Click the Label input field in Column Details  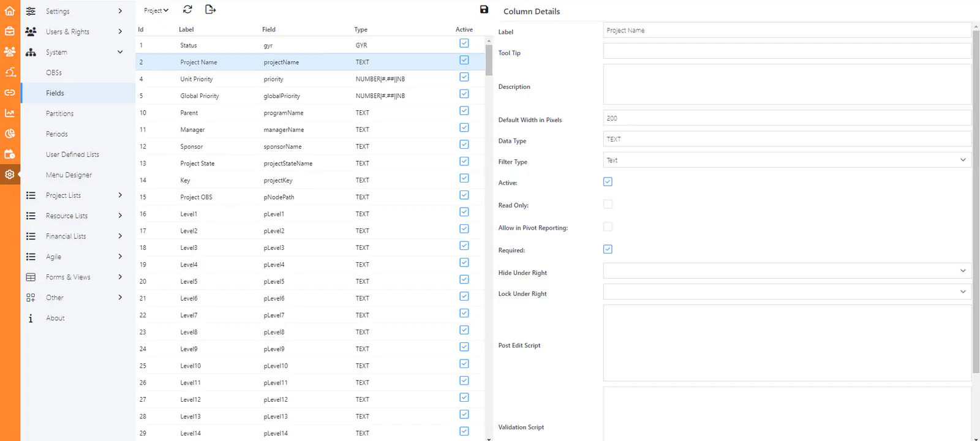click(x=787, y=30)
